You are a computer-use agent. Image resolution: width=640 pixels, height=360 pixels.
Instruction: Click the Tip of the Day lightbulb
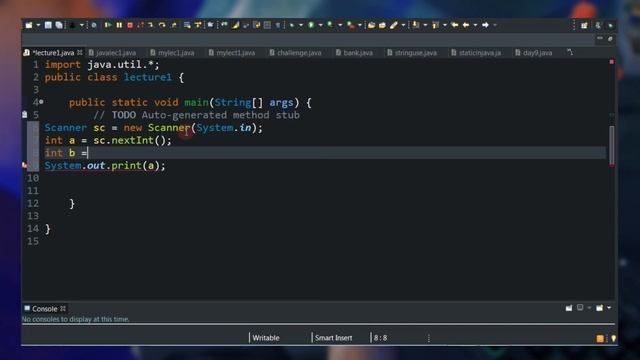coord(613,338)
